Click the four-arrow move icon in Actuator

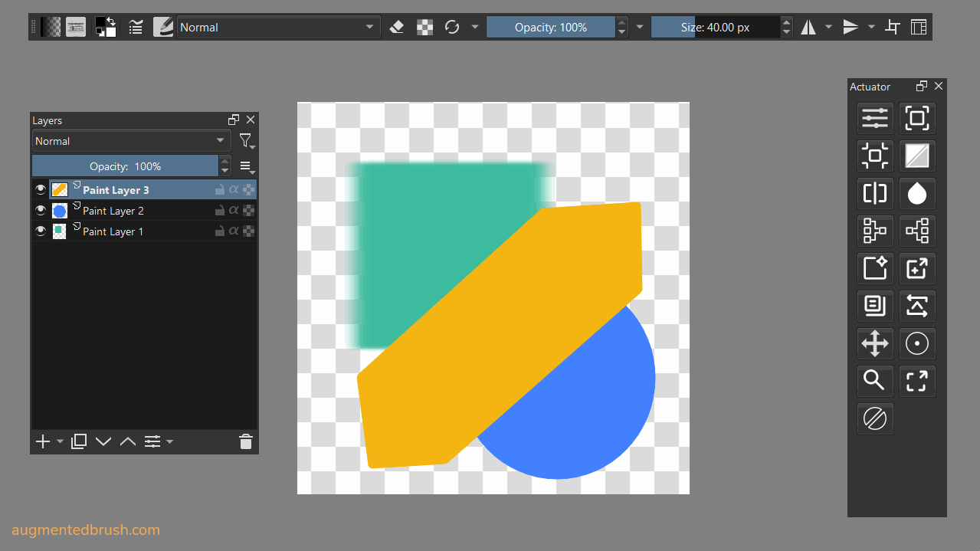(x=874, y=343)
